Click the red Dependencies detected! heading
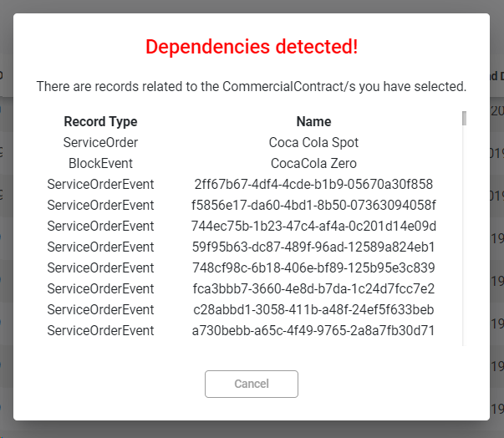 click(x=252, y=47)
